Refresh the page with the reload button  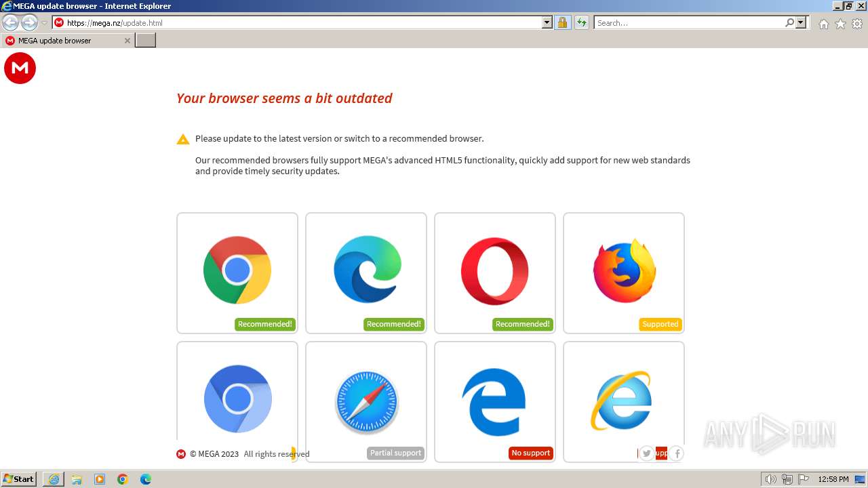[582, 22]
